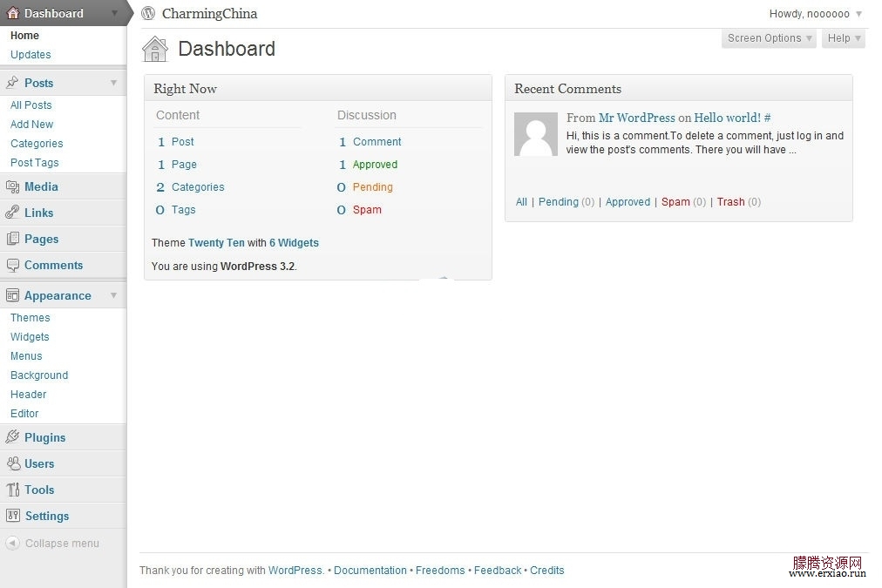Click the Comments speech bubble icon
Image resolution: width=882 pixels, height=588 pixels.
12,266
